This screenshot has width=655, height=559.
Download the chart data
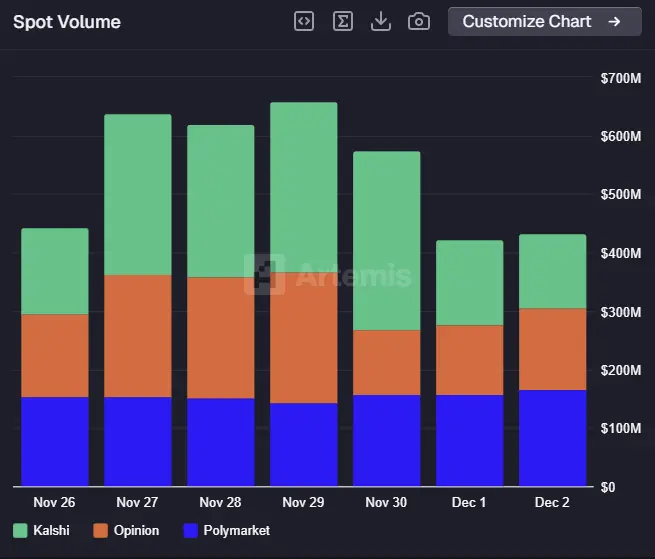380,21
